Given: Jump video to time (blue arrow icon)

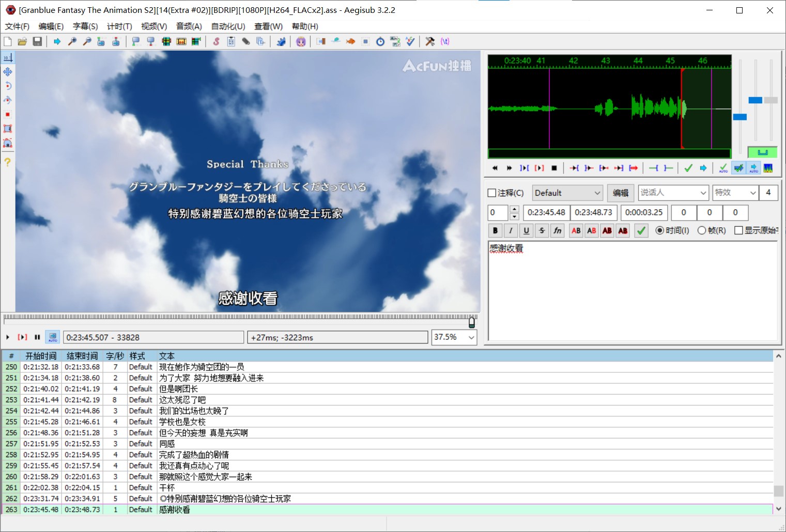Looking at the screenshot, I should [x=57, y=41].
